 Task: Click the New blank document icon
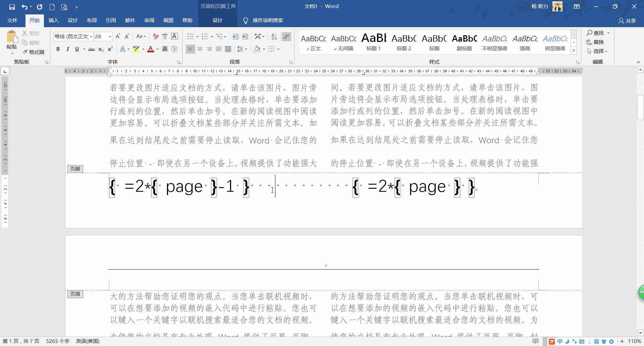pyautogui.click(x=52, y=7)
